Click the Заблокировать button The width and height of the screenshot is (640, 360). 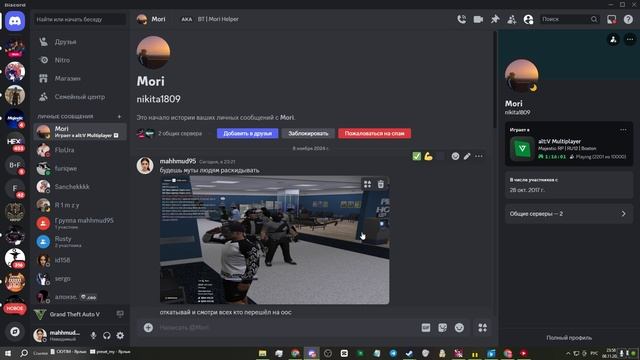pos(308,133)
